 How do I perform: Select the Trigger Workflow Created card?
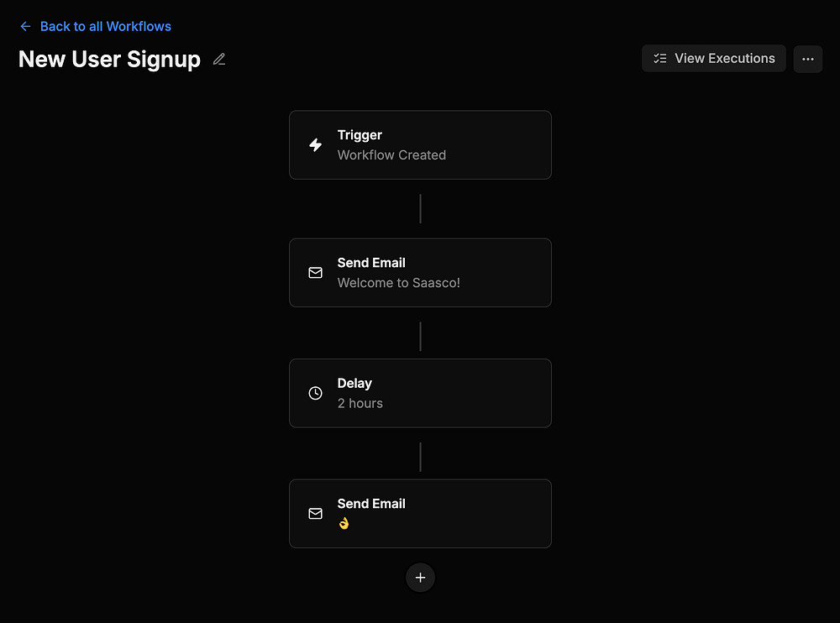[x=421, y=144]
